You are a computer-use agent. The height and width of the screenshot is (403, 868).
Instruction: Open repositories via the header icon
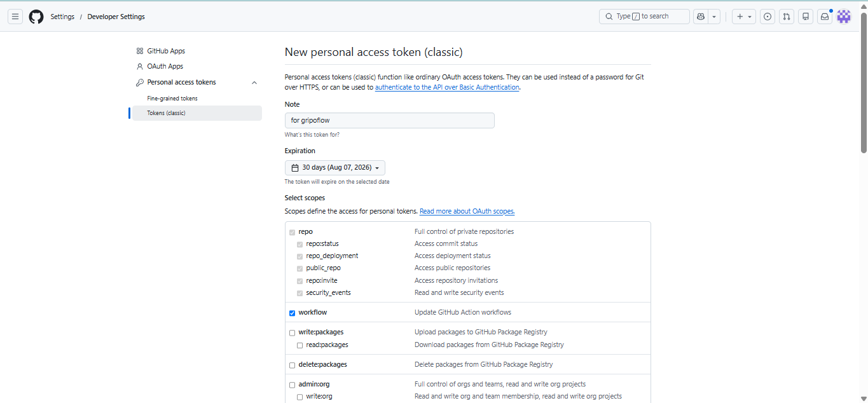(806, 17)
